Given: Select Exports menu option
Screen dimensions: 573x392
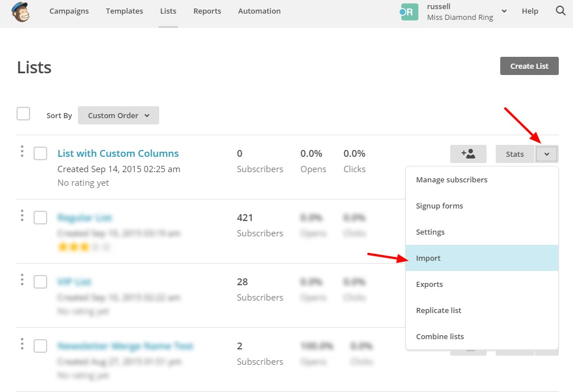Looking at the screenshot, I should [482, 284].
